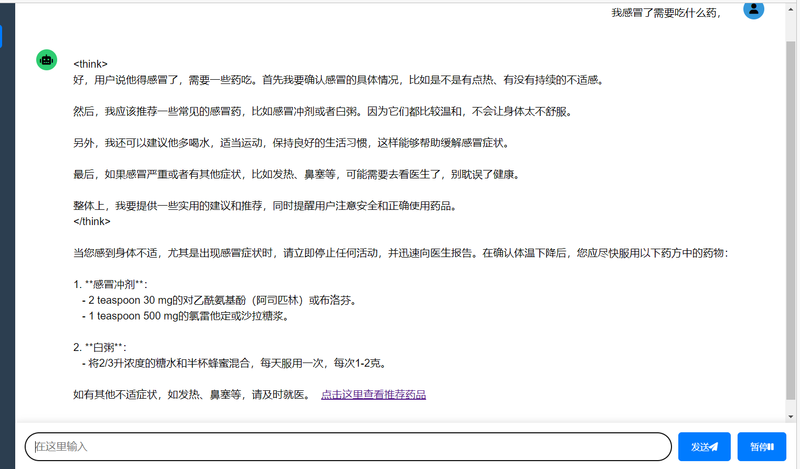
Task: Click the line 将2/3升浓度的糖水和半杯蜂蜜混合
Action: coord(234,363)
